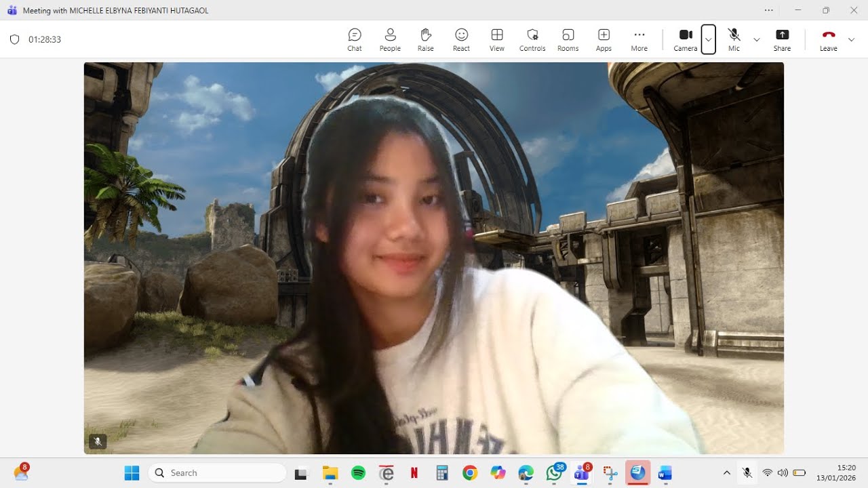Open the React emoji options
868x488 pixels.
tap(461, 39)
